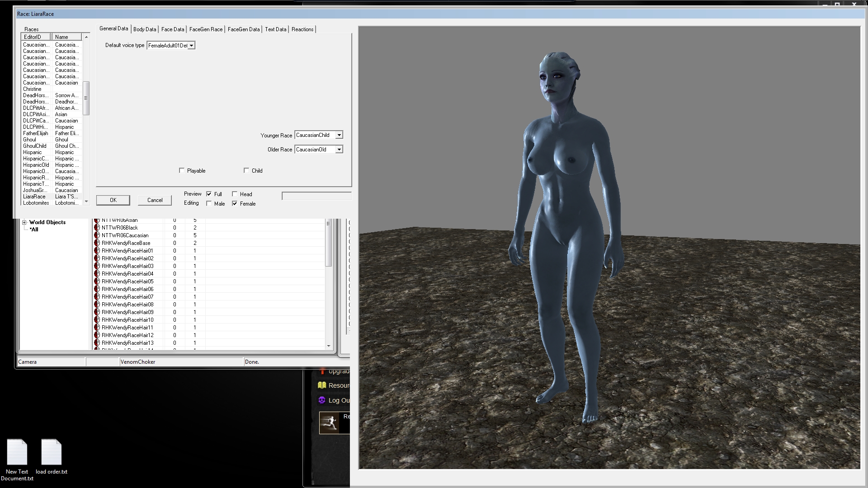Open the Face Data tab
Image resolution: width=868 pixels, height=488 pixels.
(x=173, y=29)
